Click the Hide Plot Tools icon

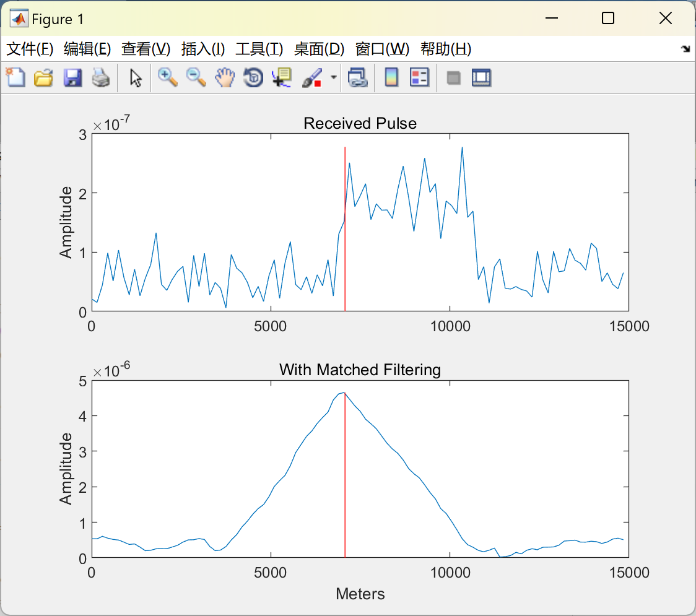[x=453, y=78]
